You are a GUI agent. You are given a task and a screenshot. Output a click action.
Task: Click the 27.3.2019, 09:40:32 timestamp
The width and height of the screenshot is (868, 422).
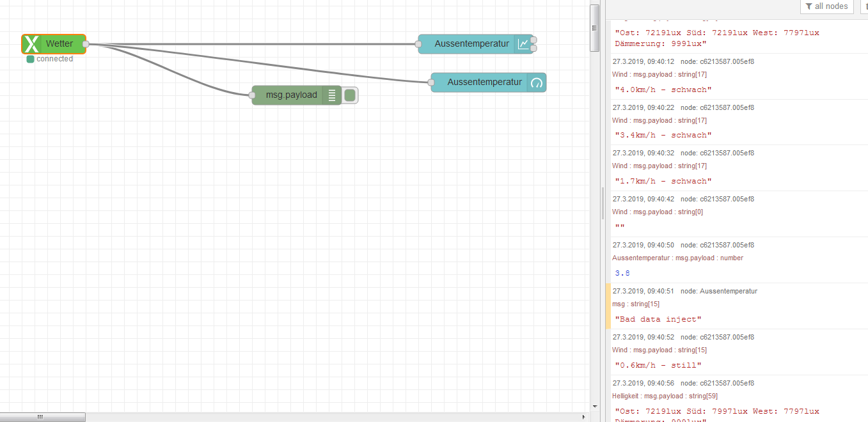(x=643, y=153)
